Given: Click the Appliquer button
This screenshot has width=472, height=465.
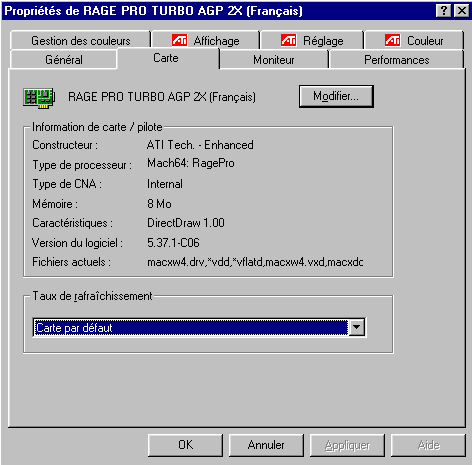Looking at the screenshot, I should point(347,445).
